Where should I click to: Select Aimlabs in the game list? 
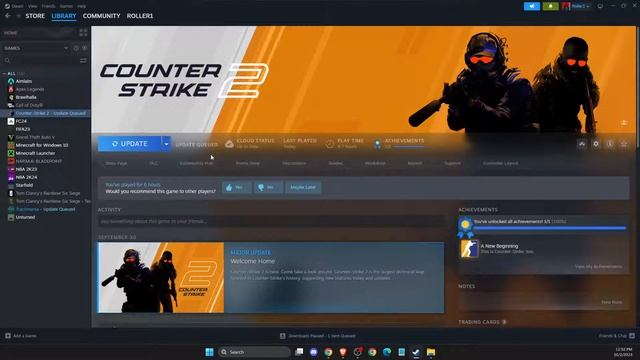coord(24,81)
